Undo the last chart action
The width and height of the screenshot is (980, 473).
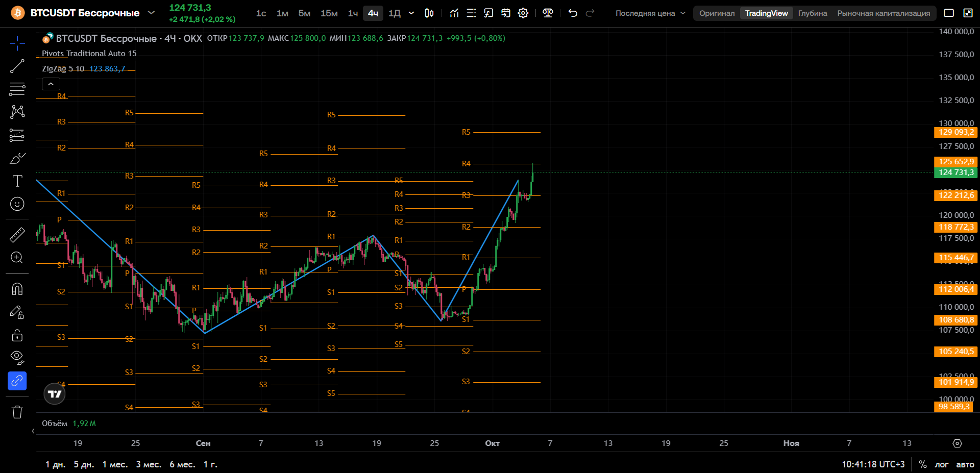573,13
